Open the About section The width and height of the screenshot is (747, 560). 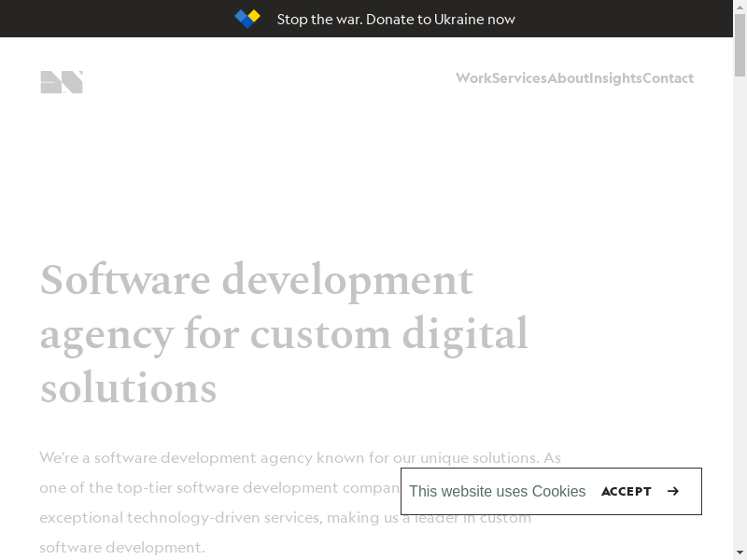tap(568, 78)
